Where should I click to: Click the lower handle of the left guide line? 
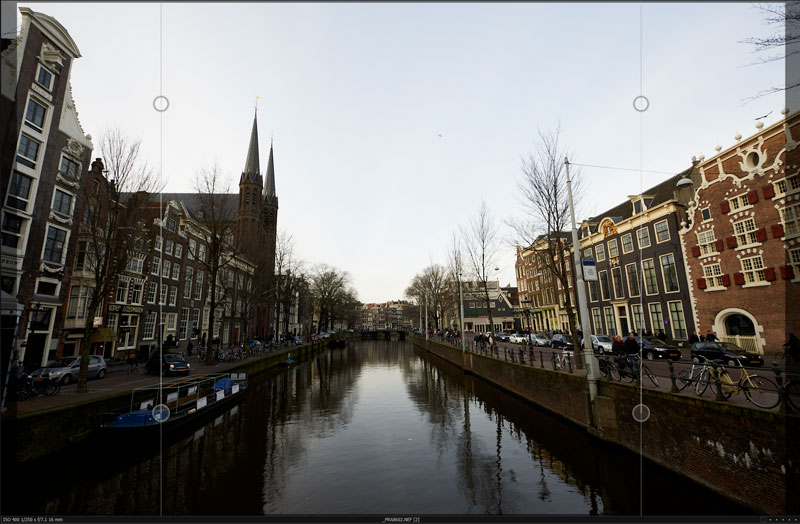pyautogui.click(x=161, y=413)
